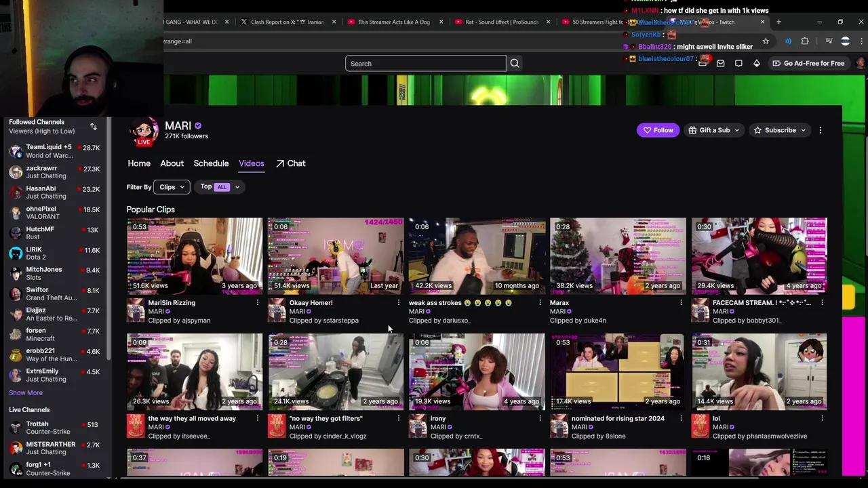Bookmark page with the star icon

coord(766,41)
